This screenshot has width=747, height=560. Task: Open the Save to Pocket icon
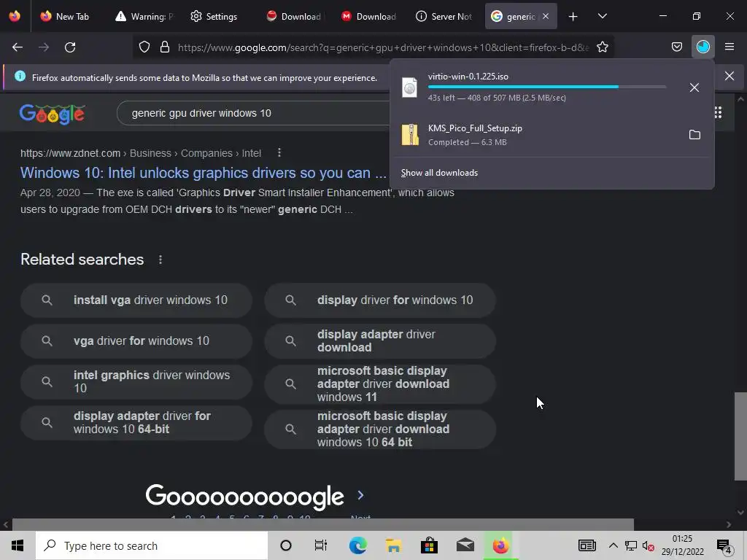pos(676,47)
